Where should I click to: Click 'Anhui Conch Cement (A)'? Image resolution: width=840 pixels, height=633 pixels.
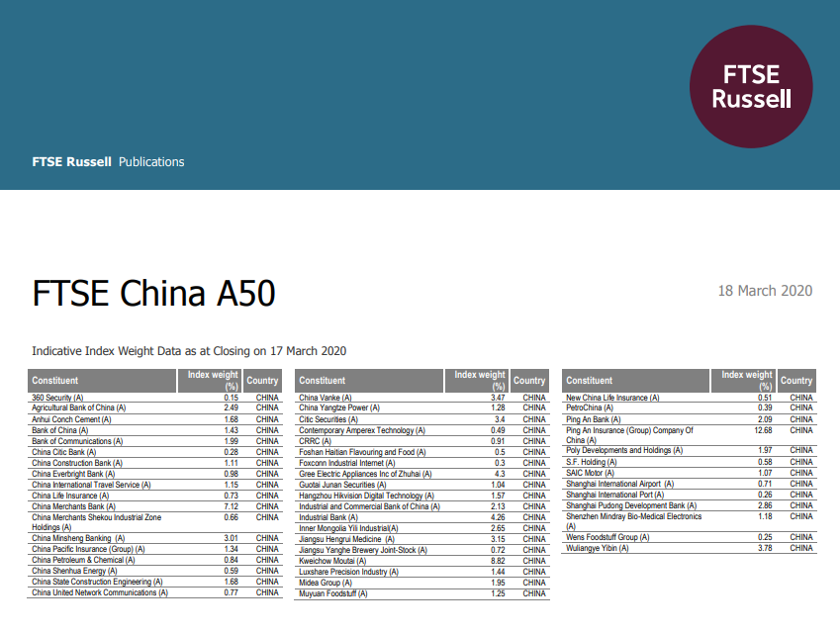tap(71, 419)
